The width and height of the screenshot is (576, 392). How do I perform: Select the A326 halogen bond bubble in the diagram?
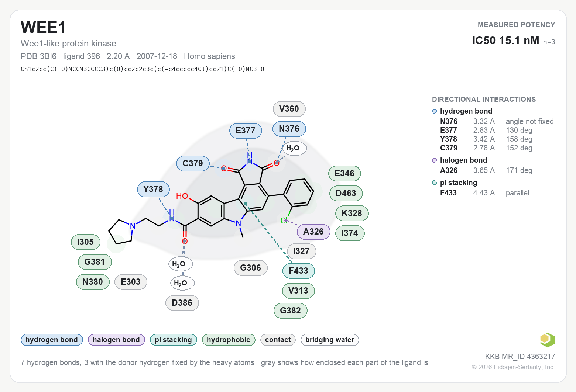pyautogui.click(x=313, y=232)
